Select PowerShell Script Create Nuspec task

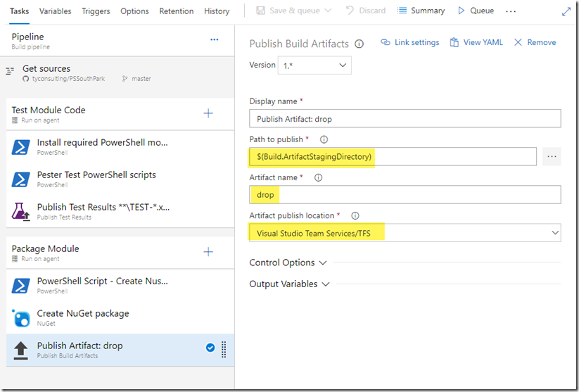(x=120, y=285)
